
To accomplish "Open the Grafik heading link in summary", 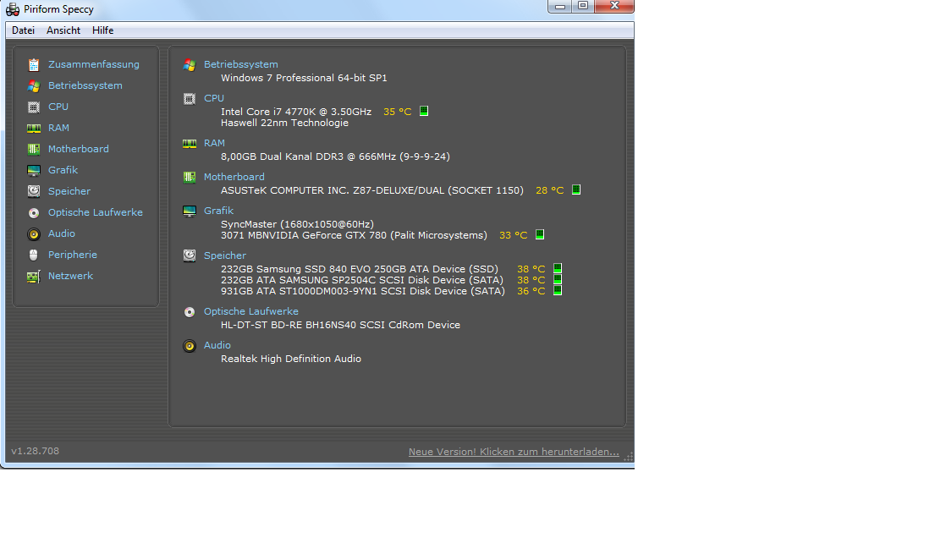I will (218, 210).
